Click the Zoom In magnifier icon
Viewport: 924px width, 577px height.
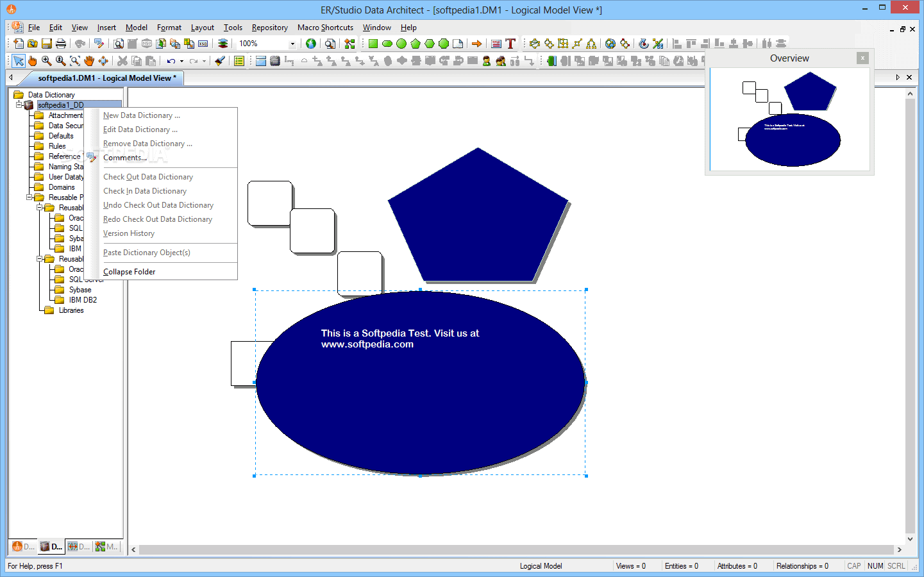(x=47, y=61)
